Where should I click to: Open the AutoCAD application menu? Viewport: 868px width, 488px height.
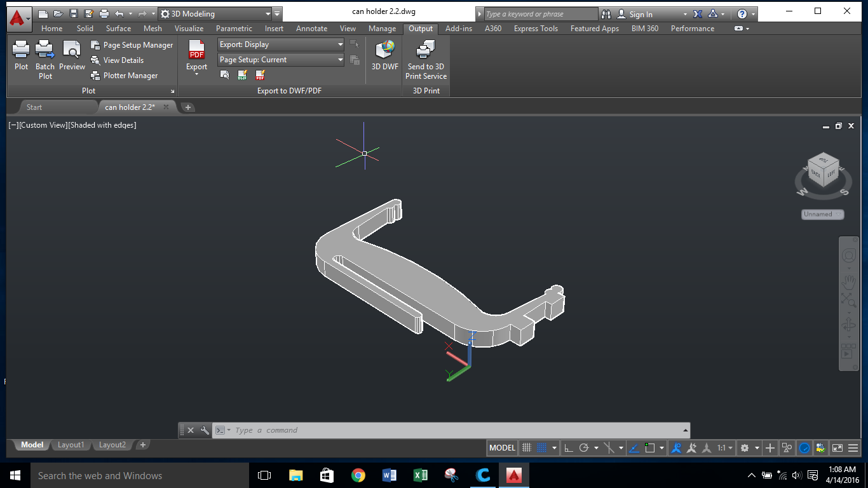(18, 19)
